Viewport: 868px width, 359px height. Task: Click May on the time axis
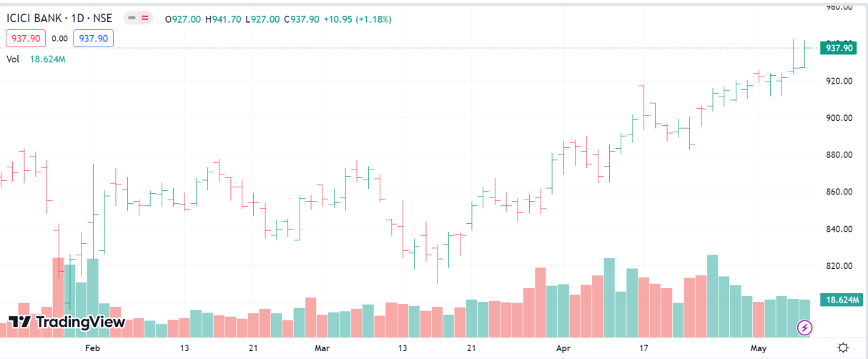click(x=759, y=348)
